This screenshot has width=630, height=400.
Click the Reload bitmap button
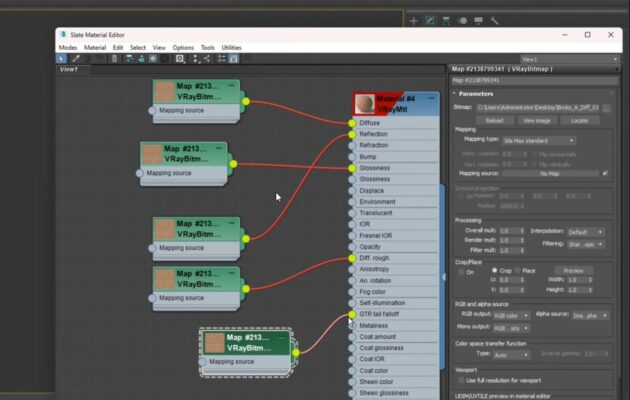click(x=494, y=120)
